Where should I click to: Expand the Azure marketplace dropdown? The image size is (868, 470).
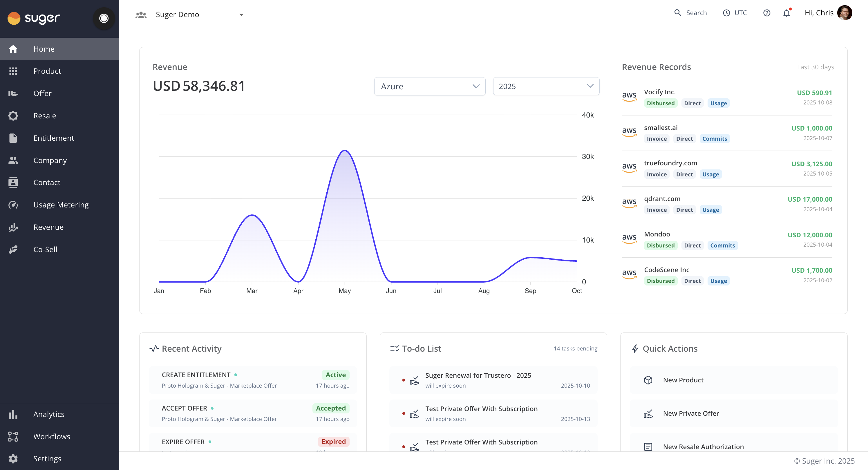pos(429,86)
